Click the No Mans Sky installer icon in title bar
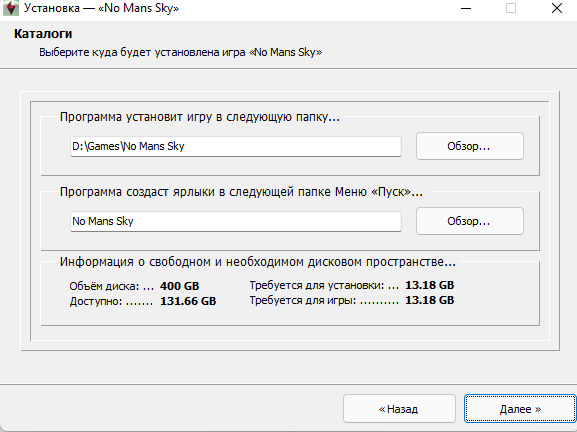This screenshot has height=432, width=577. (x=10, y=8)
